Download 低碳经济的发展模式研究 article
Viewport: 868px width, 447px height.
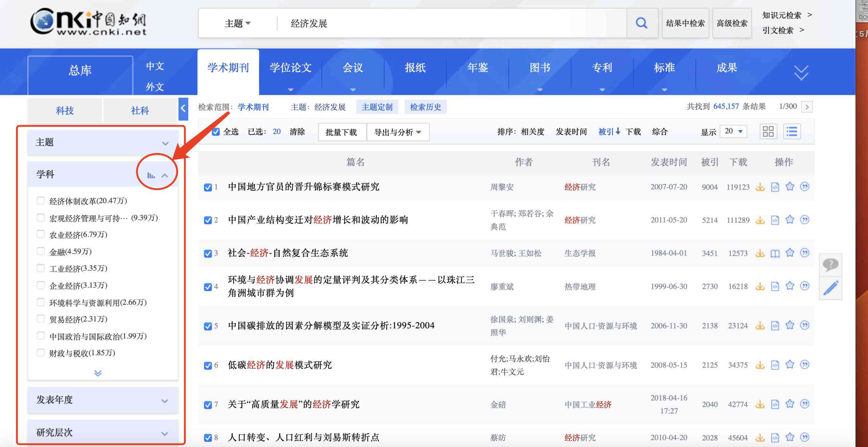[x=760, y=365]
